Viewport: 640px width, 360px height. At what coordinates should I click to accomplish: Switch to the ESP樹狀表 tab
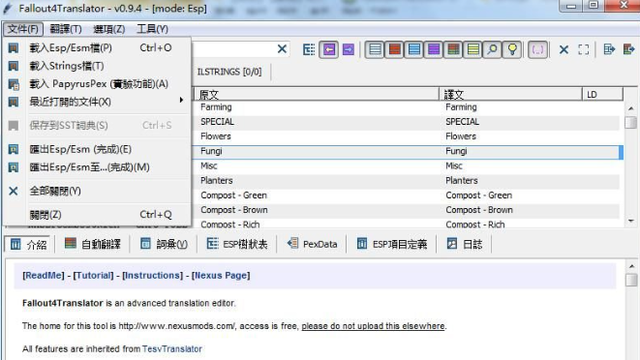237,244
